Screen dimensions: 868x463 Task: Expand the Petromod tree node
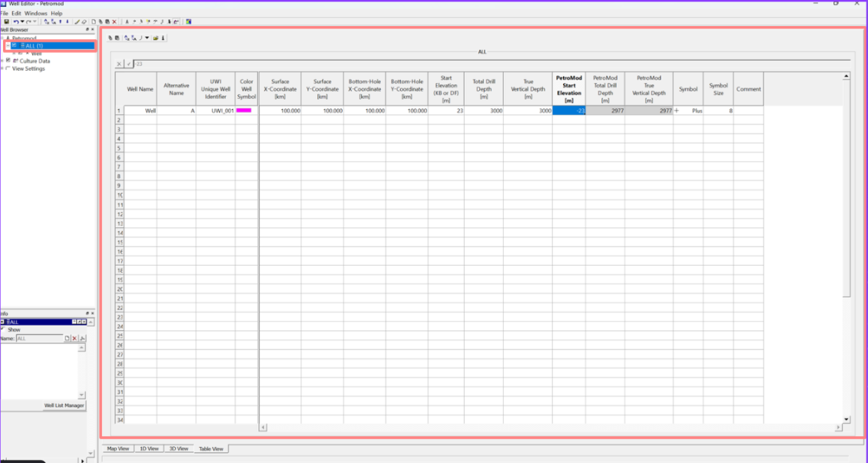[2, 38]
